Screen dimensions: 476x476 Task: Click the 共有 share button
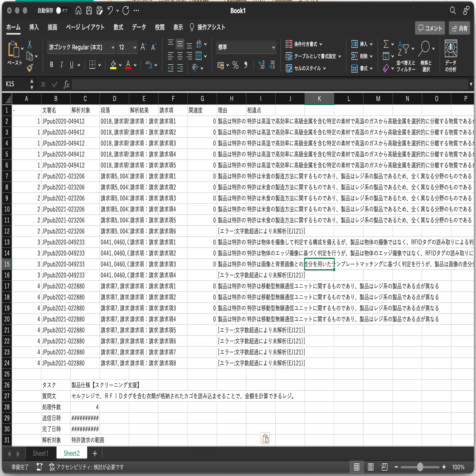460,28
